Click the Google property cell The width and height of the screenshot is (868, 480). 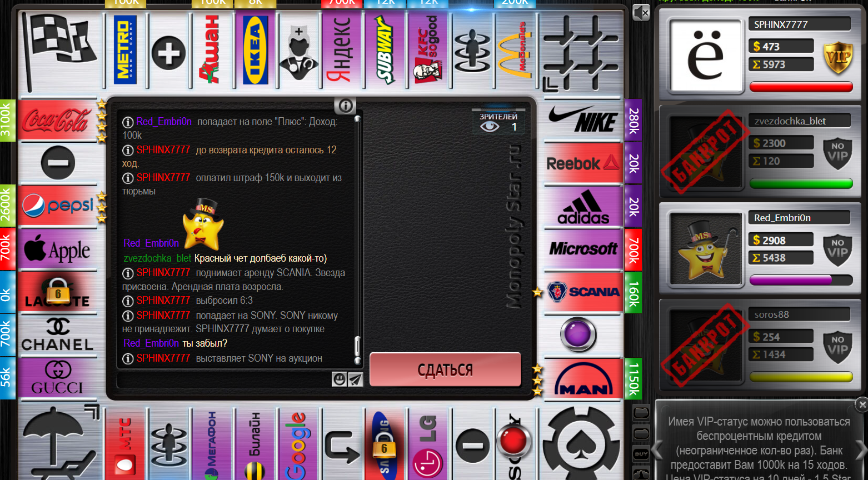298,443
